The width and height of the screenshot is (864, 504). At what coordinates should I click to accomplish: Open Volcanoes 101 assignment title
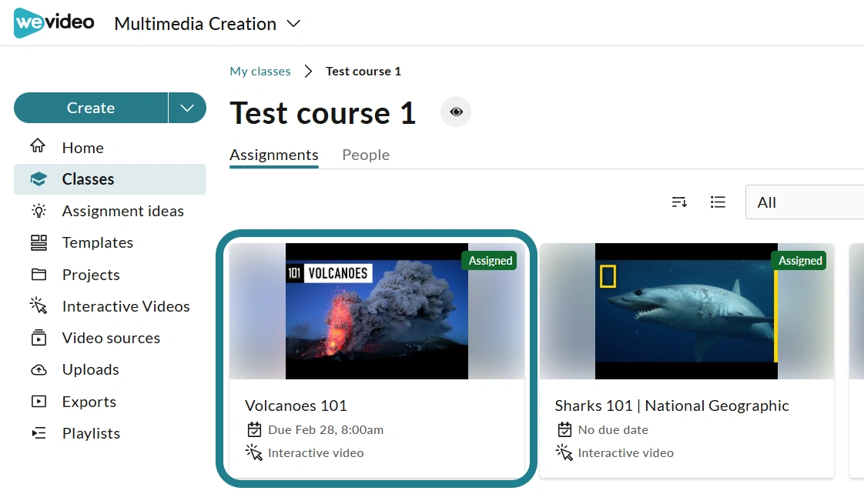pos(296,406)
